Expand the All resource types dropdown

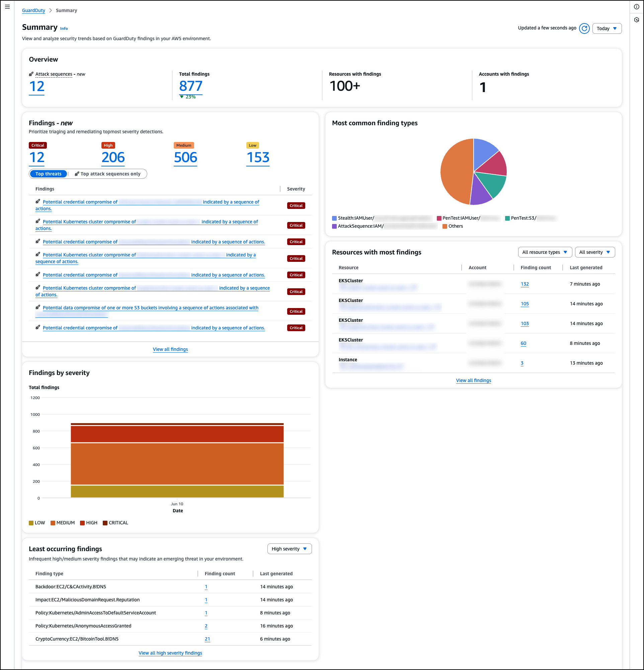pyautogui.click(x=545, y=252)
